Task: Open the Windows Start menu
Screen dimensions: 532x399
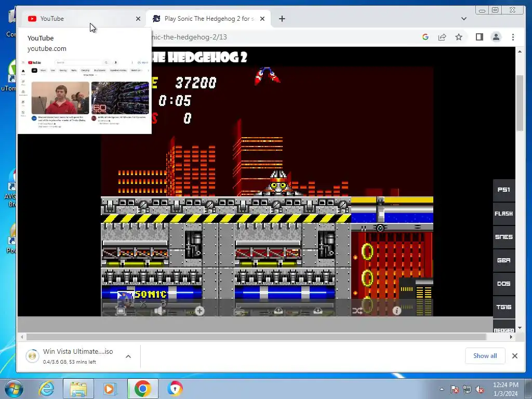Action: 14,389
